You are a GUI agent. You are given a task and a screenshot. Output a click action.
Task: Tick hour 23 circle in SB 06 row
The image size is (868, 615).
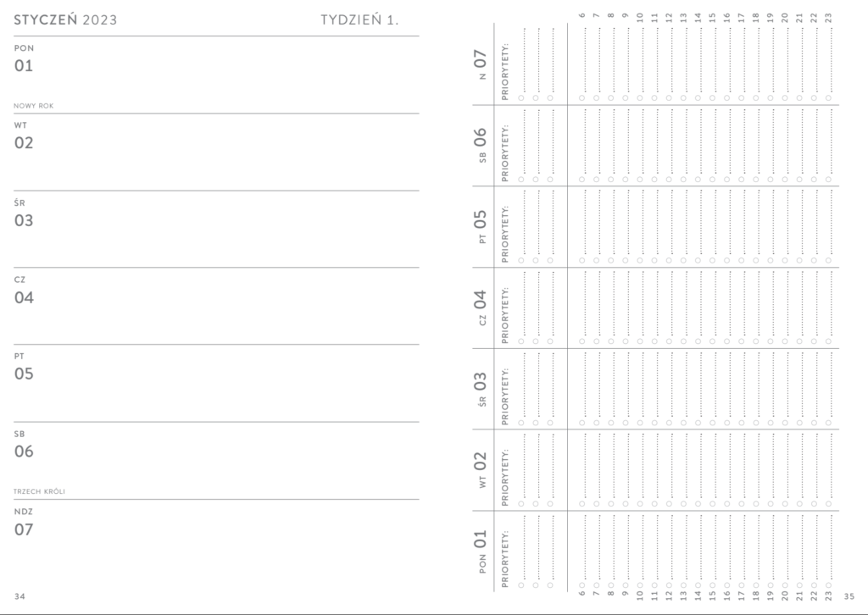828,180
